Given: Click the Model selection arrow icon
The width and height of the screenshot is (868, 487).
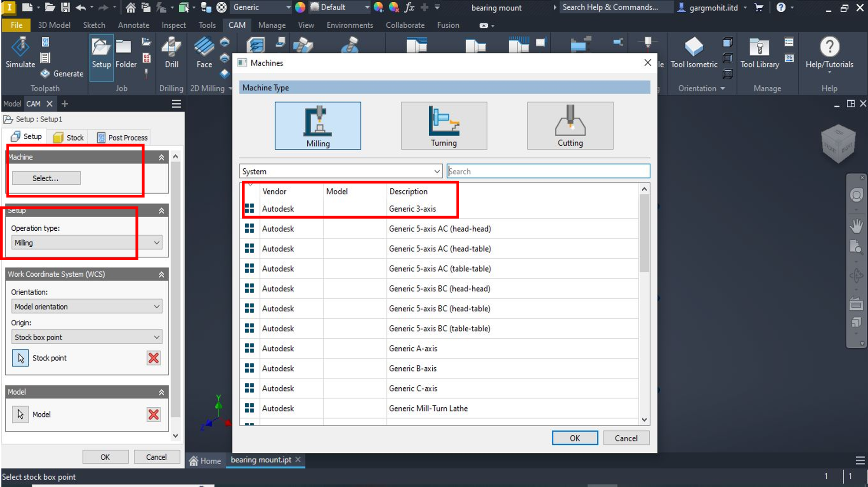Looking at the screenshot, I should point(20,415).
